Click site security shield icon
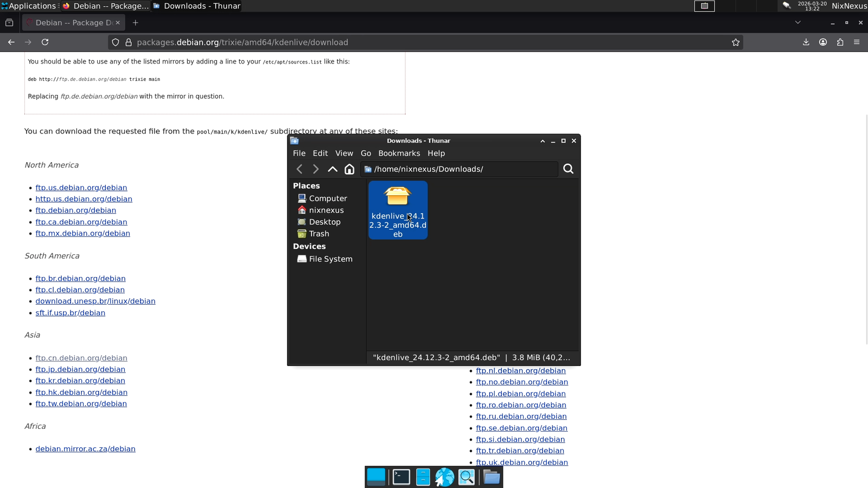868x488 pixels. tap(116, 42)
